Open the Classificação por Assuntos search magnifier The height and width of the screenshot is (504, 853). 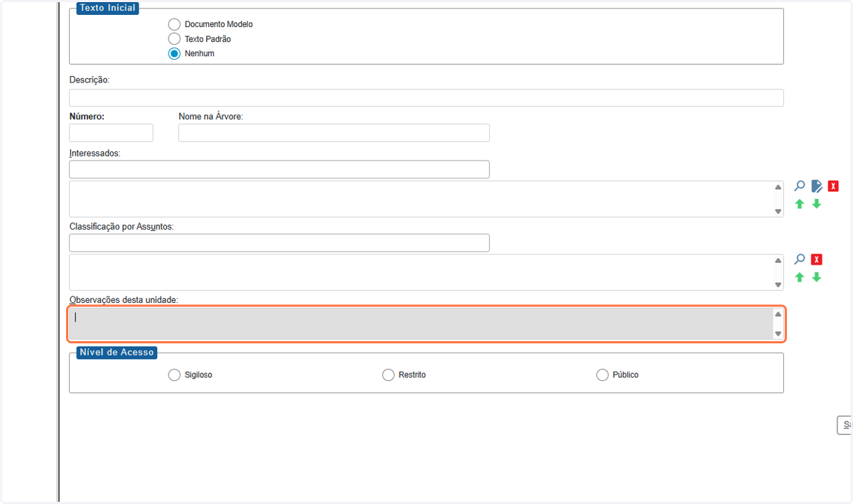[x=800, y=259]
